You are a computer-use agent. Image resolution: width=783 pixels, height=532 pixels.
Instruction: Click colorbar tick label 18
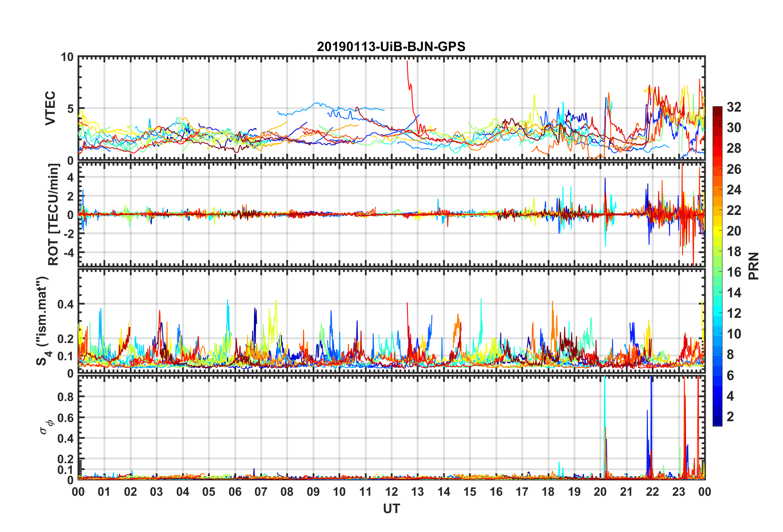tap(734, 251)
